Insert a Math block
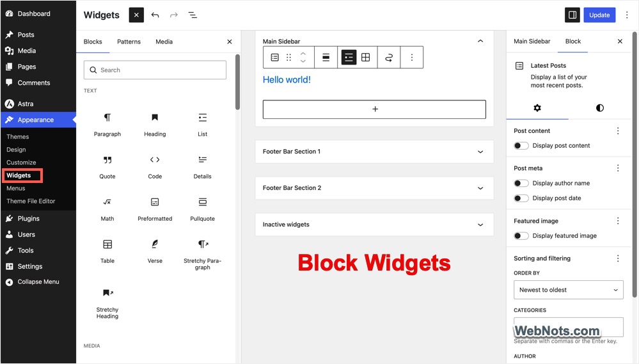The image size is (639, 364). pyautogui.click(x=107, y=210)
